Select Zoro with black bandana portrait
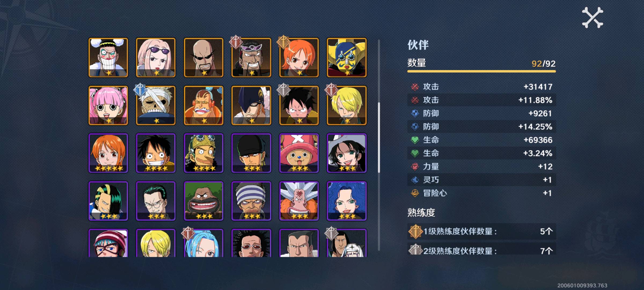 pyautogui.click(x=251, y=153)
